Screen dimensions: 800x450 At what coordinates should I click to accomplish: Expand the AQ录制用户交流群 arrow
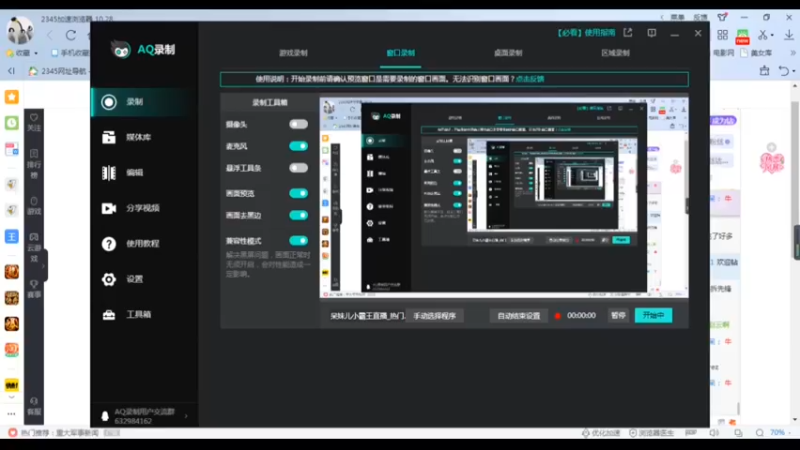click(x=186, y=416)
